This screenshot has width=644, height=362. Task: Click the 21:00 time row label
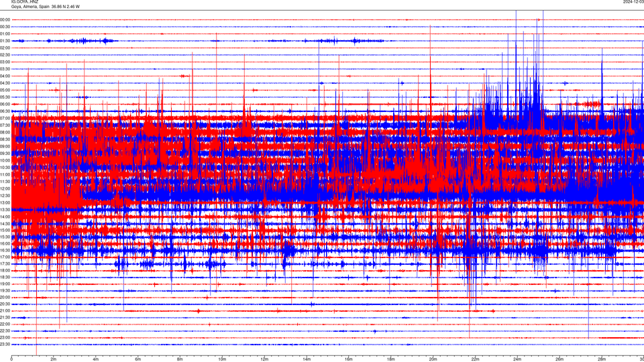(x=5, y=310)
